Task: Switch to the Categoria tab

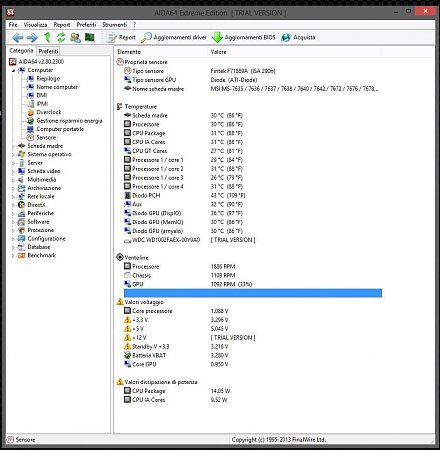Action: click(21, 51)
